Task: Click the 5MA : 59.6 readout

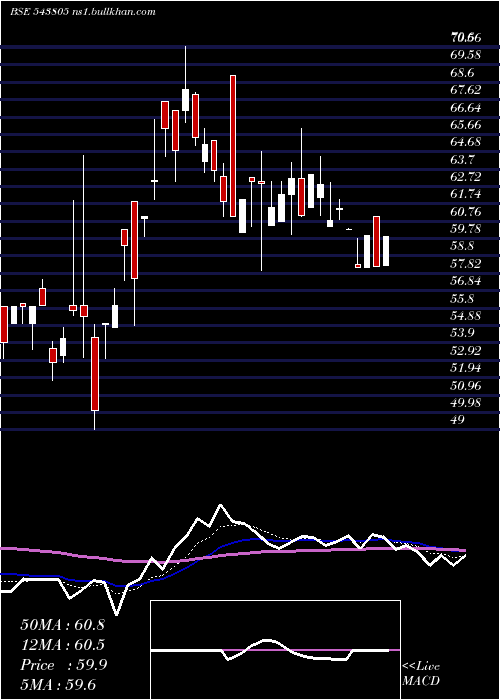Action: tap(58, 685)
